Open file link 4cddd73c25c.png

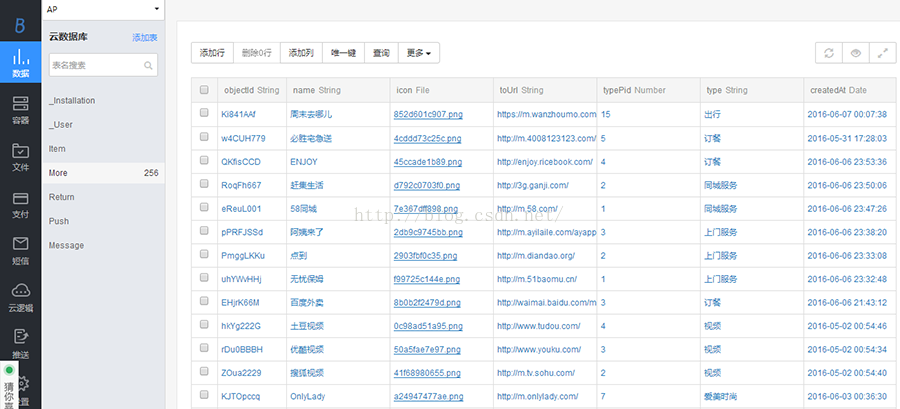[x=428, y=138]
